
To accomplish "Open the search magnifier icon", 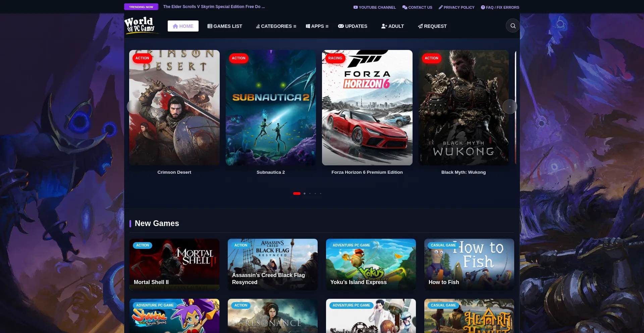I will point(513,26).
